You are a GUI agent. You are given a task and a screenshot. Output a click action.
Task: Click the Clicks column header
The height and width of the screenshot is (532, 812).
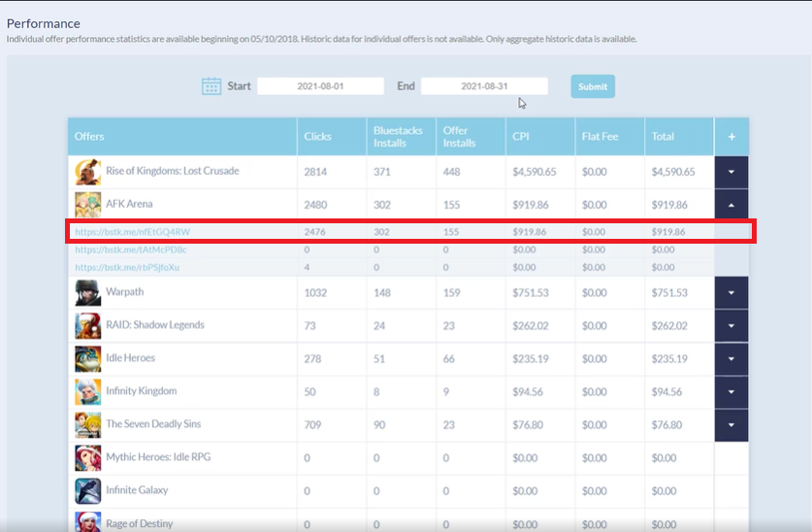[332, 137]
